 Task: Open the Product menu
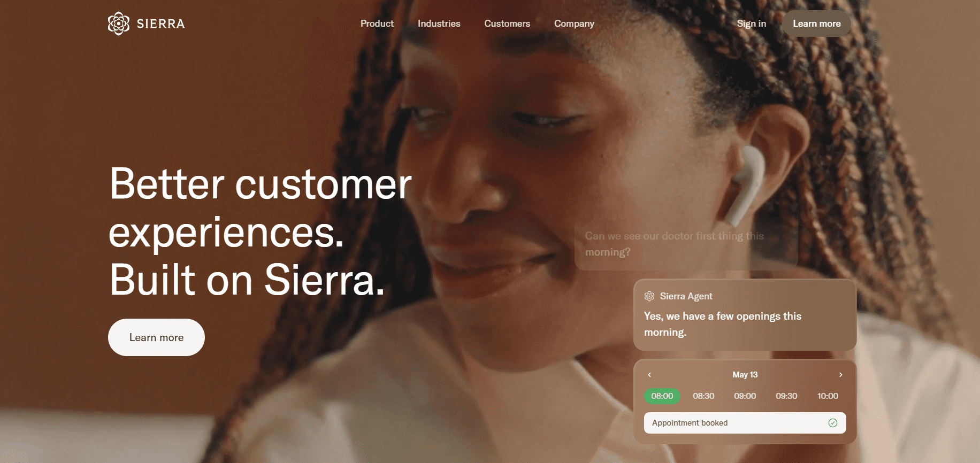point(377,24)
